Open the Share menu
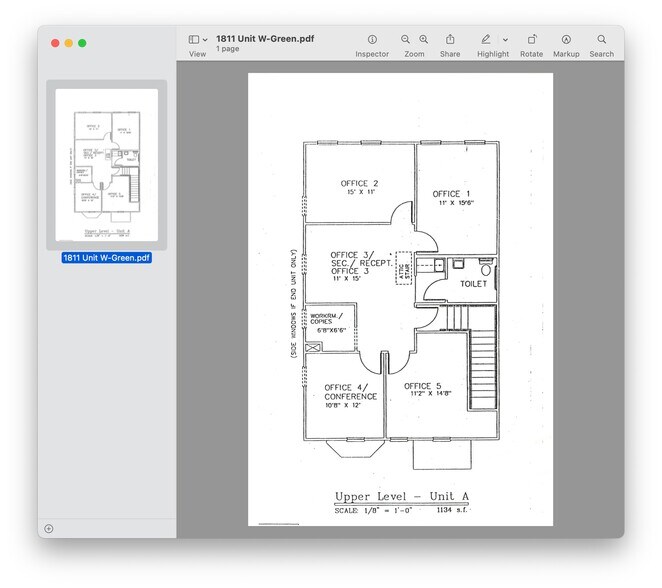Screen dimensions: 662x588 pos(450,40)
